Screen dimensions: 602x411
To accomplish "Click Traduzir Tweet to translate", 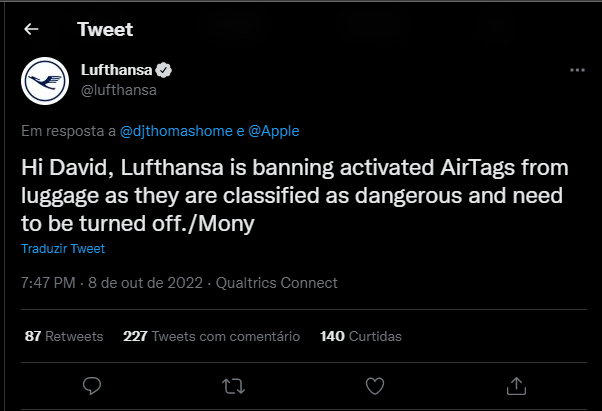I will 63,249.
